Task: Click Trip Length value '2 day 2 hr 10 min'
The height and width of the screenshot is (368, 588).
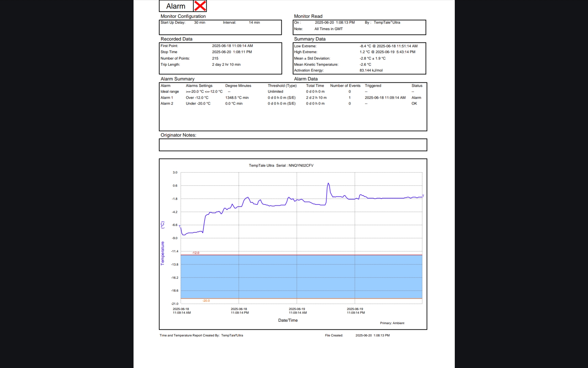Action: [x=226, y=64]
